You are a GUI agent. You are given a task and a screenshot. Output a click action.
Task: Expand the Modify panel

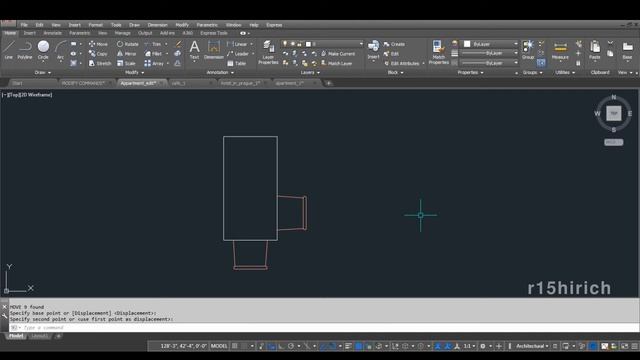(134, 73)
